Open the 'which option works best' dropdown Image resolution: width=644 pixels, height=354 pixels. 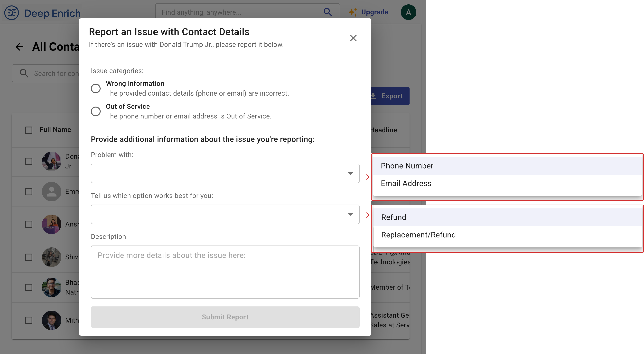[225, 214]
